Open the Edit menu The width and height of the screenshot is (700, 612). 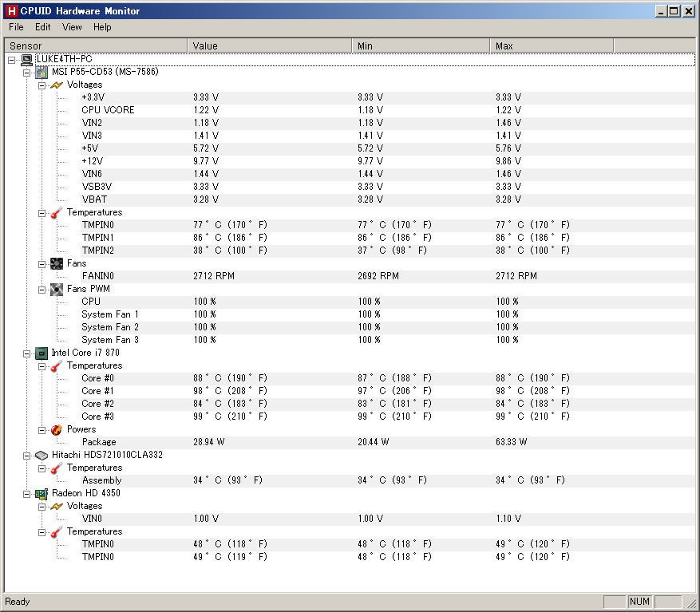43,27
